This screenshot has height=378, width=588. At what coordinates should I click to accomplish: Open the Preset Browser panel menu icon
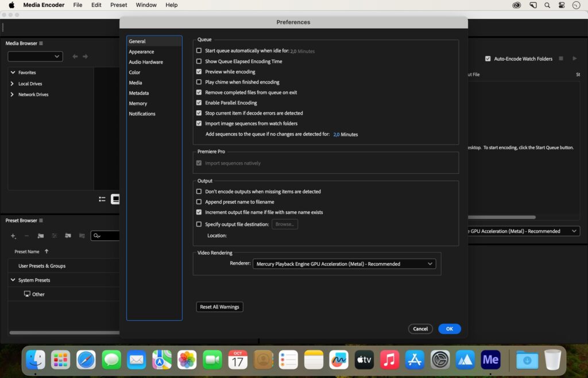tap(41, 221)
